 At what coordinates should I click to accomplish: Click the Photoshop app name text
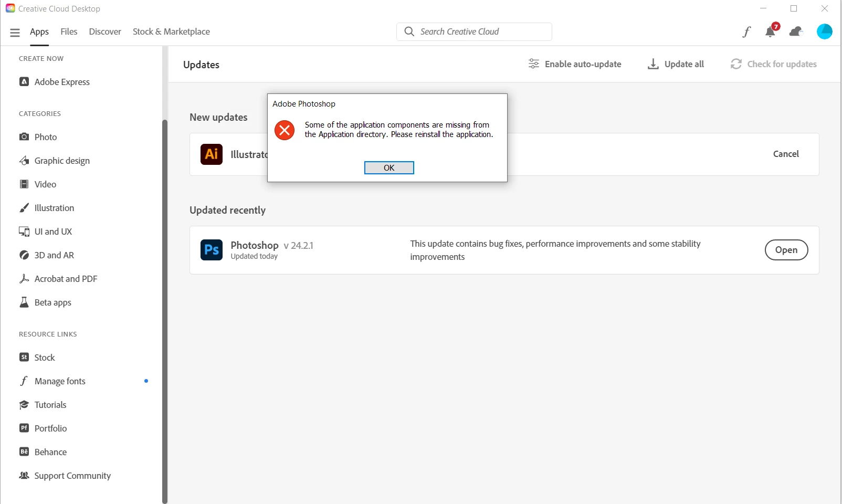coord(255,245)
